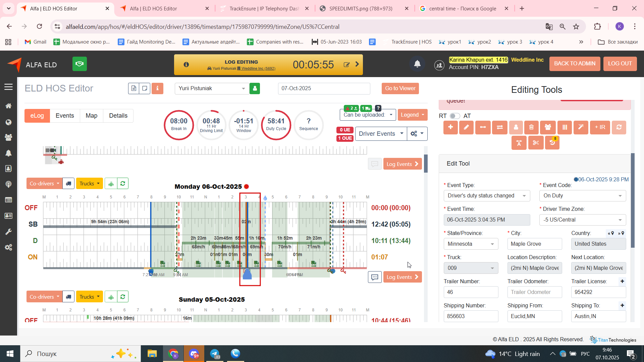This screenshot has height=362, width=644.
Task: Open the Driver Events dropdown
Action: tap(381, 134)
